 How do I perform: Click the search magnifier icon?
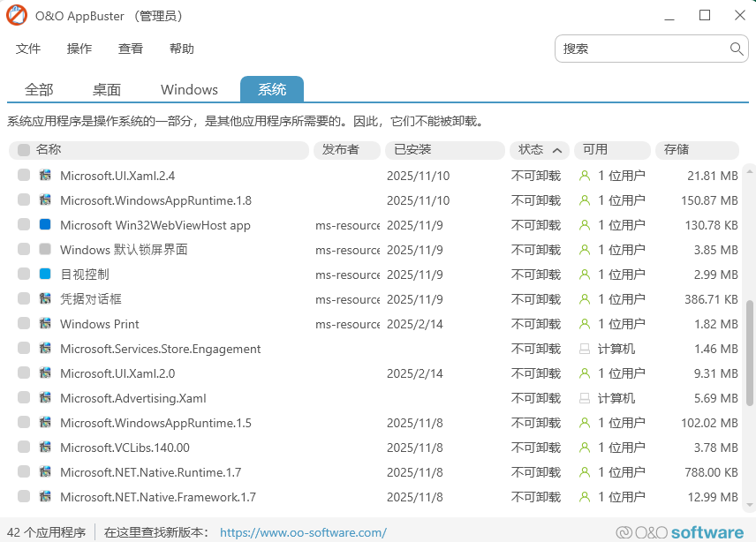pyautogui.click(x=737, y=49)
